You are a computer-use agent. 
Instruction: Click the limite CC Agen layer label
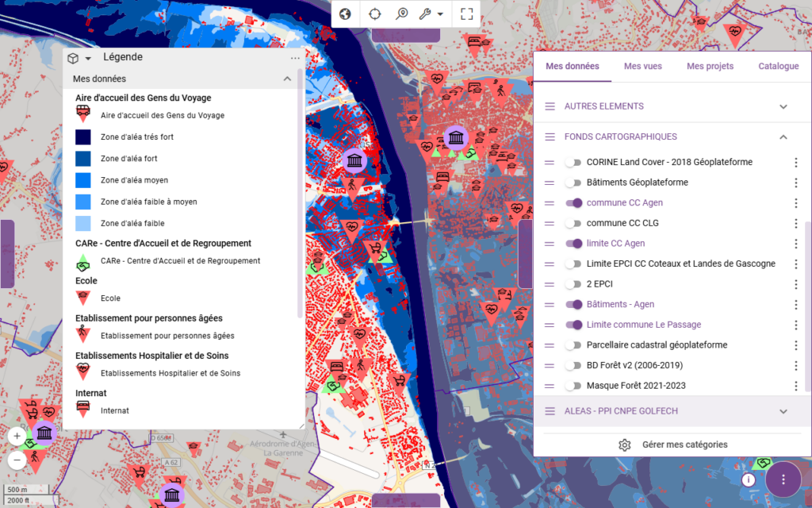coord(615,244)
